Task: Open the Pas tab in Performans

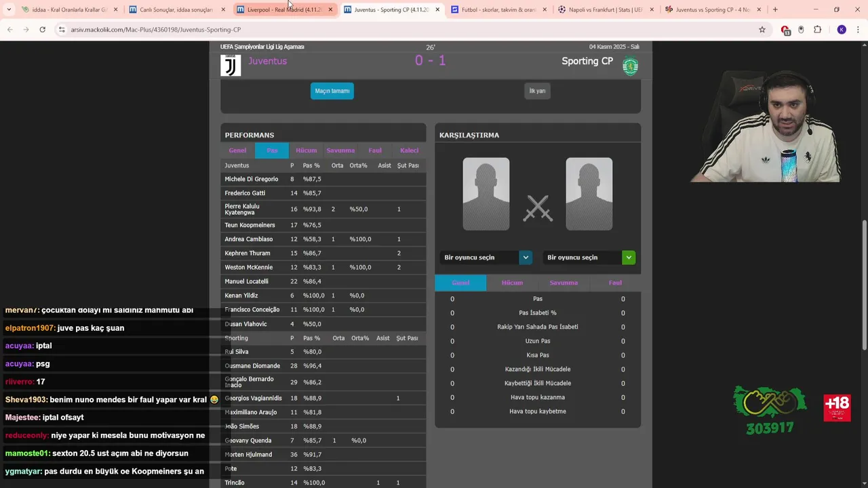Action: pos(272,150)
